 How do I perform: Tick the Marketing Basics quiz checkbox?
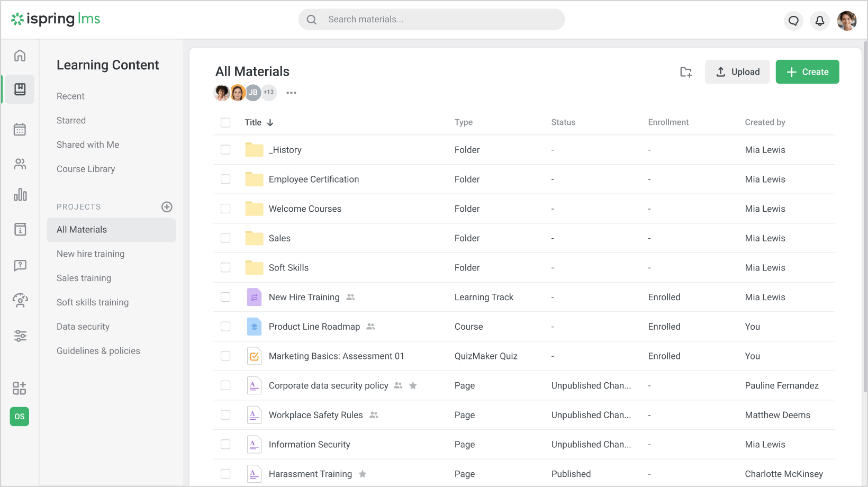point(226,356)
